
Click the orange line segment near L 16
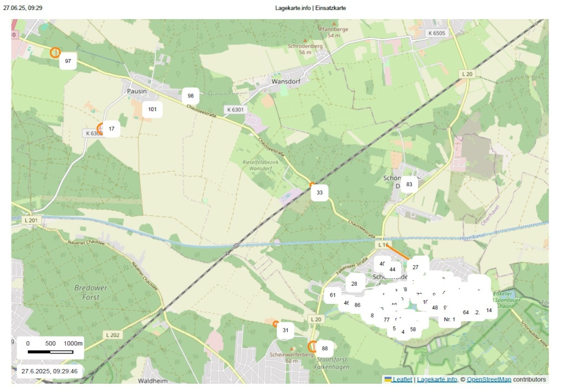[x=399, y=252]
